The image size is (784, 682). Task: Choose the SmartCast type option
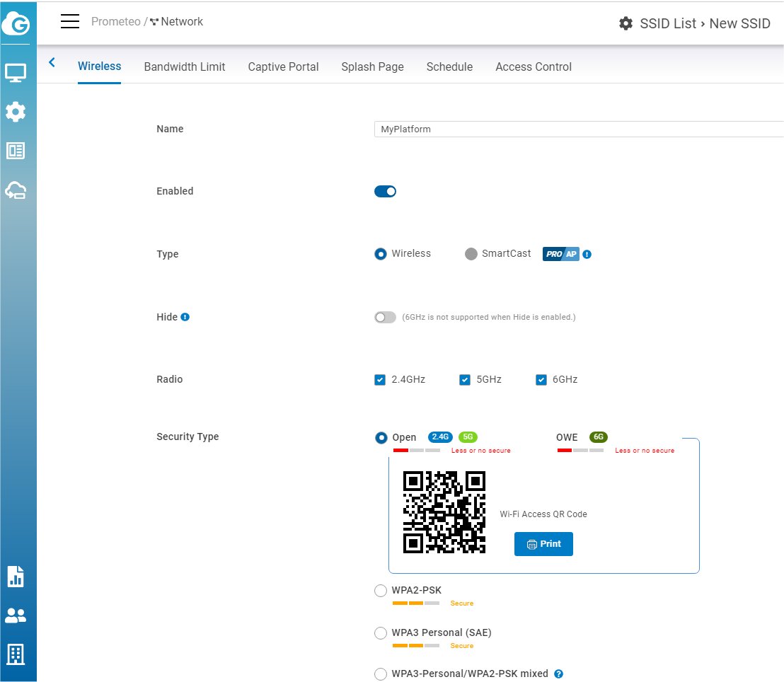tap(471, 254)
